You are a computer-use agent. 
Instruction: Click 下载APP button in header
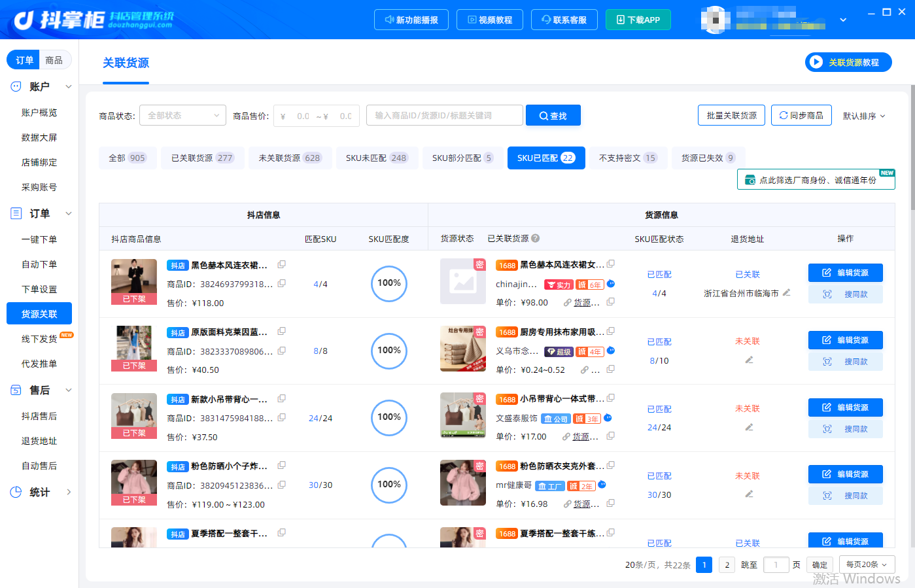click(x=638, y=20)
